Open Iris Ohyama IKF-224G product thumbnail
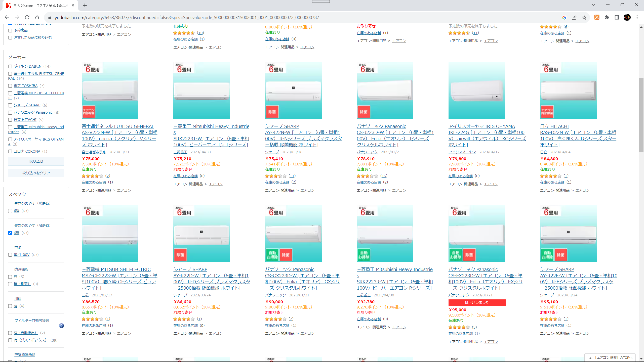Screen dimensions: 644x362 click(x=477, y=90)
